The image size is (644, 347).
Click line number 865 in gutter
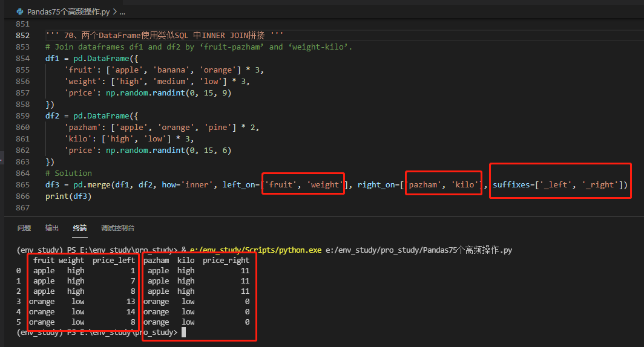[x=22, y=184]
